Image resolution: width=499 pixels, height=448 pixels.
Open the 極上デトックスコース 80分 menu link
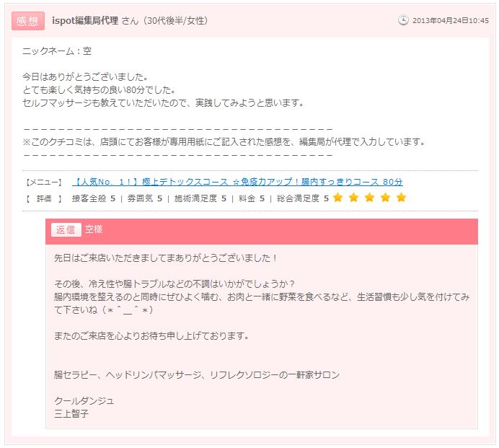click(x=237, y=182)
